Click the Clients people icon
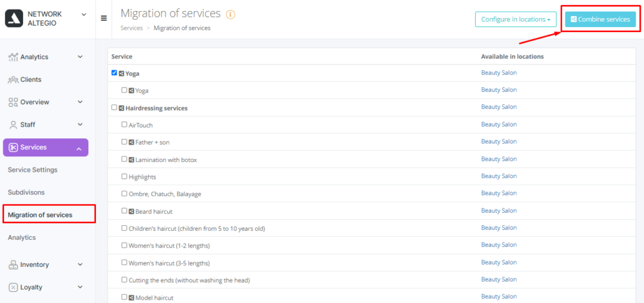Viewport: 644px width, 303px height. (x=13, y=80)
